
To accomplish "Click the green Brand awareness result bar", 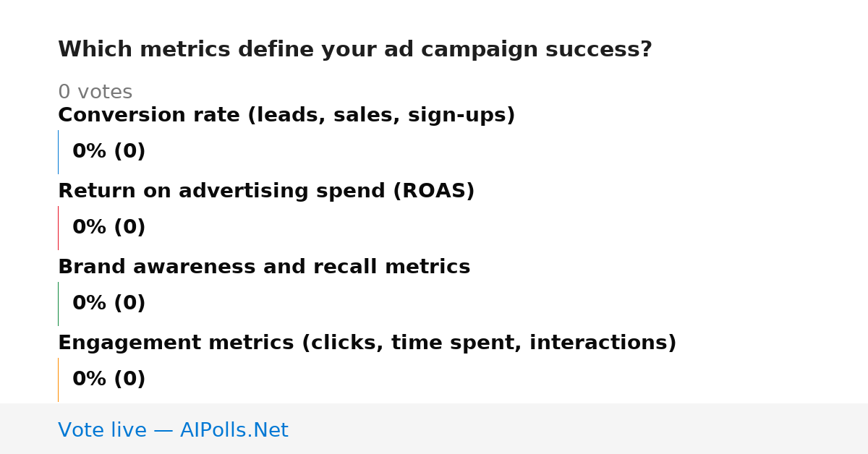I will [58, 304].
